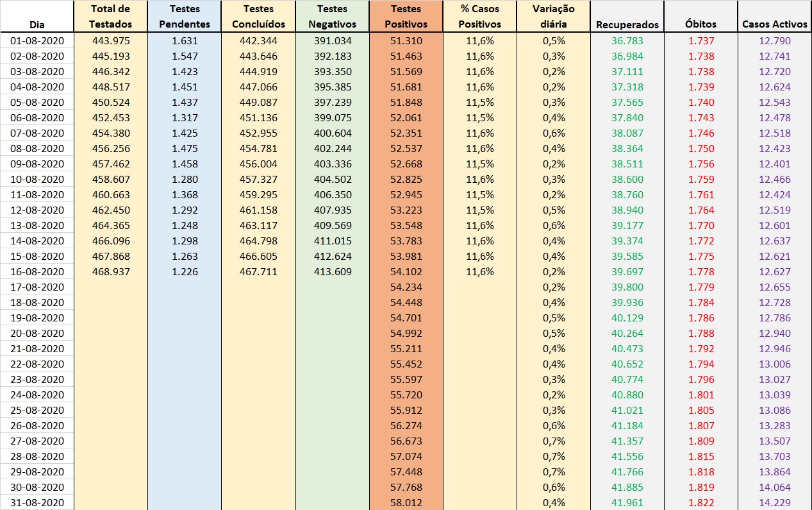Select the Testes Positivos header cell
Viewport: 812px width, 510px height.
(x=406, y=17)
